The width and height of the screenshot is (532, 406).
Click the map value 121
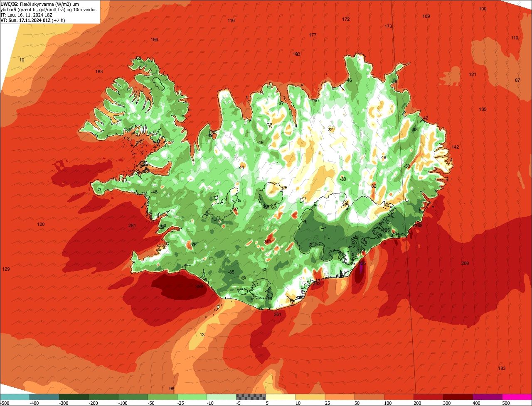point(473,75)
